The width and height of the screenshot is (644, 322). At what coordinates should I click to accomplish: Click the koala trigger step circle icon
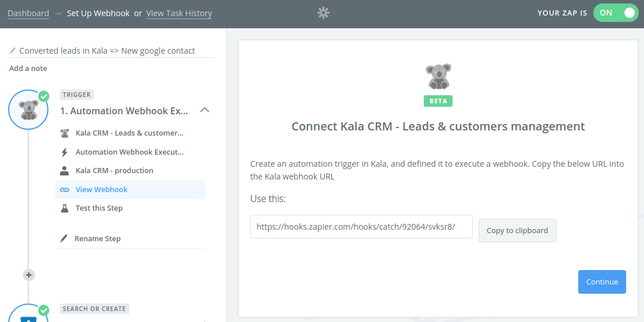pyautogui.click(x=28, y=109)
